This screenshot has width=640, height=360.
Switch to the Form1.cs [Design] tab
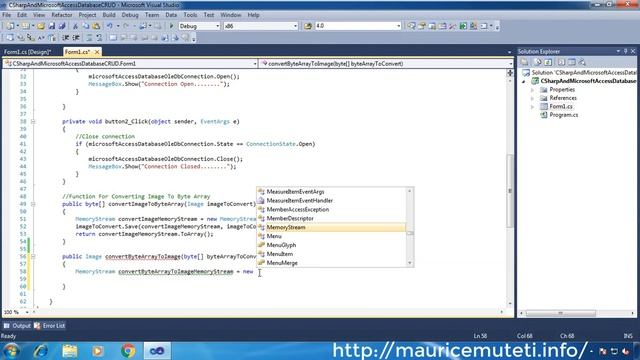pyautogui.click(x=28, y=52)
